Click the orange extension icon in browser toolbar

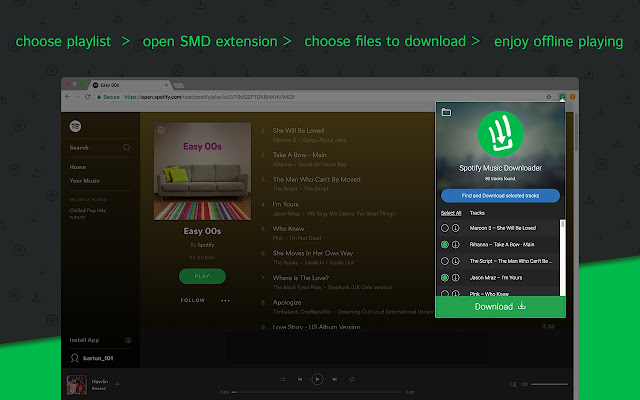pyautogui.click(x=572, y=97)
